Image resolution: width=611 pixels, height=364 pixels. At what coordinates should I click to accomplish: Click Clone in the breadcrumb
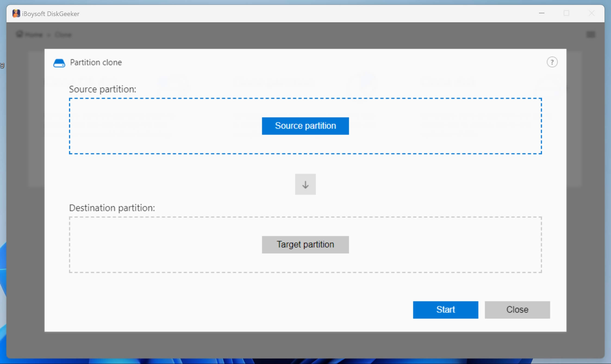point(63,35)
